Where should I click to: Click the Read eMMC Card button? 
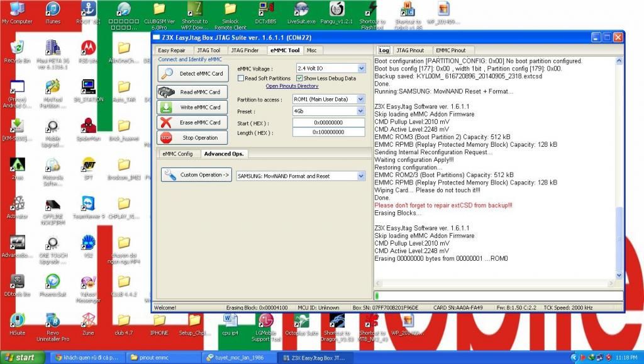pyautogui.click(x=192, y=92)
